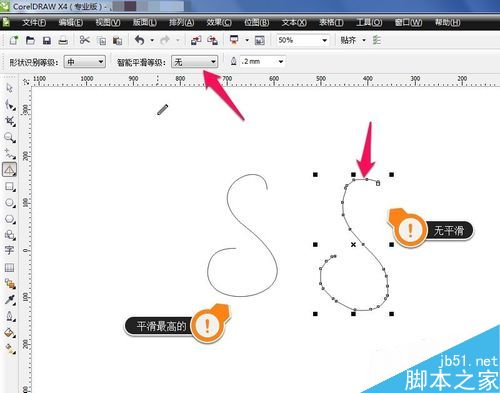This screenshot has height=393, width=500.
Task: Open the 帮助(H) menu
Action: click(x=447, y=23)
